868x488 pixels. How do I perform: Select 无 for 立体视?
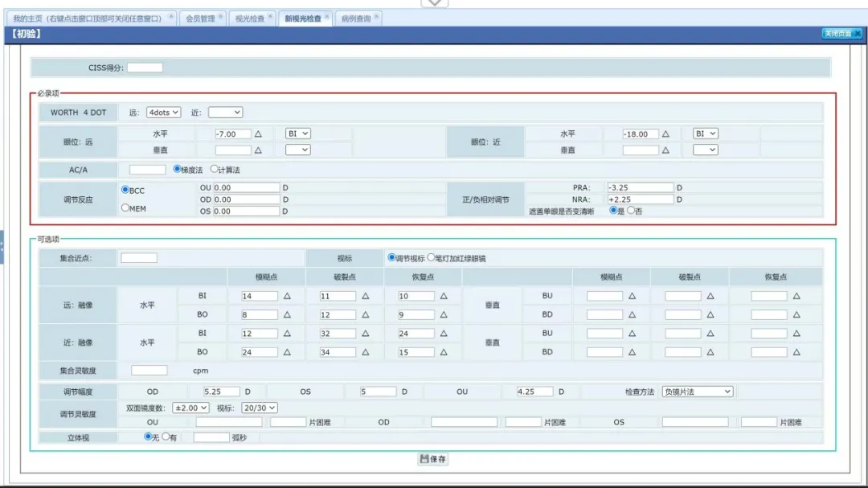coord(148,437)
